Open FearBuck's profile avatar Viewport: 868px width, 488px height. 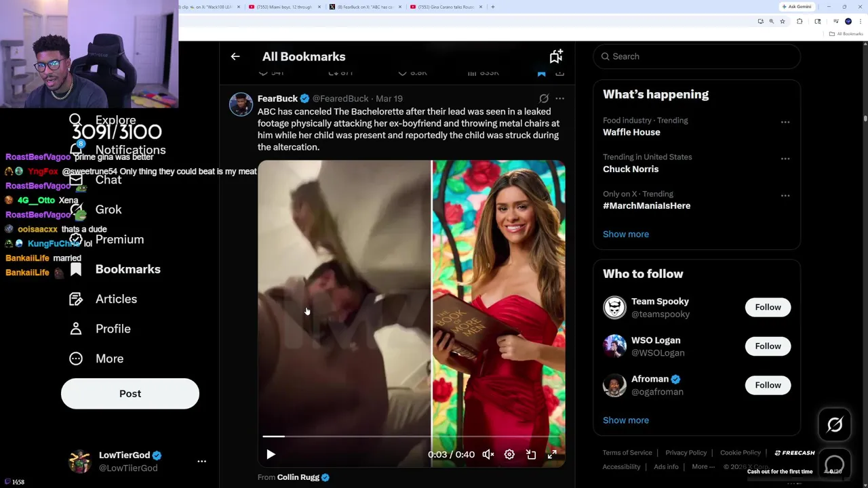point(241,104)
